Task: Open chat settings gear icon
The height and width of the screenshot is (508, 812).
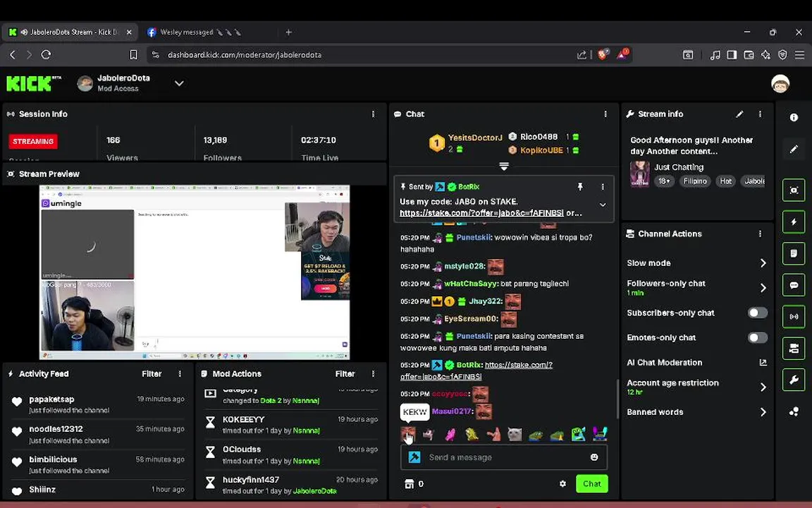Action: [x=562, y=483]
